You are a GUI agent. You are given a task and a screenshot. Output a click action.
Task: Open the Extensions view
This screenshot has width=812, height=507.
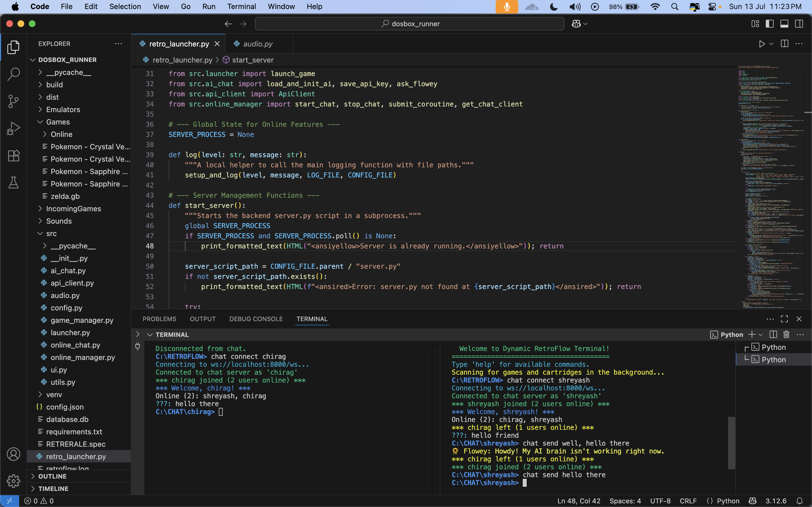14,155
